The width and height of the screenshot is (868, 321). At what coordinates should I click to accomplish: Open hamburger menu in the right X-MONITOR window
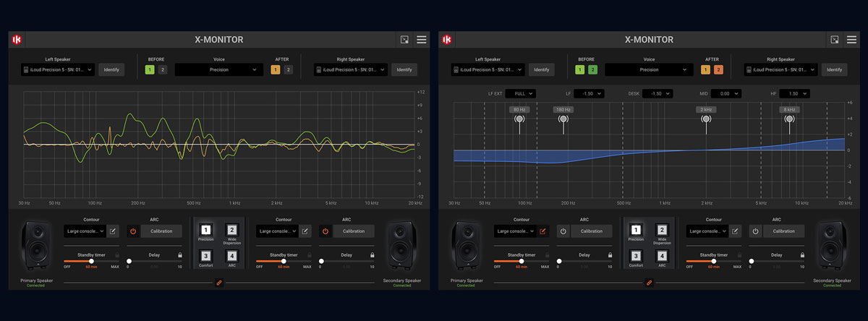(x=851, y=40)
